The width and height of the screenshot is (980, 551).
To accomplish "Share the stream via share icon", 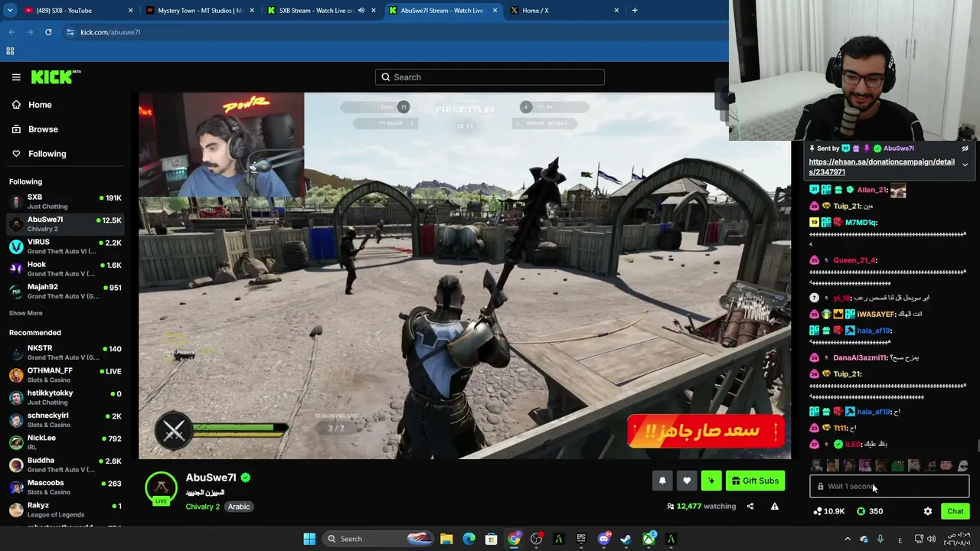I will pos(750,506).
